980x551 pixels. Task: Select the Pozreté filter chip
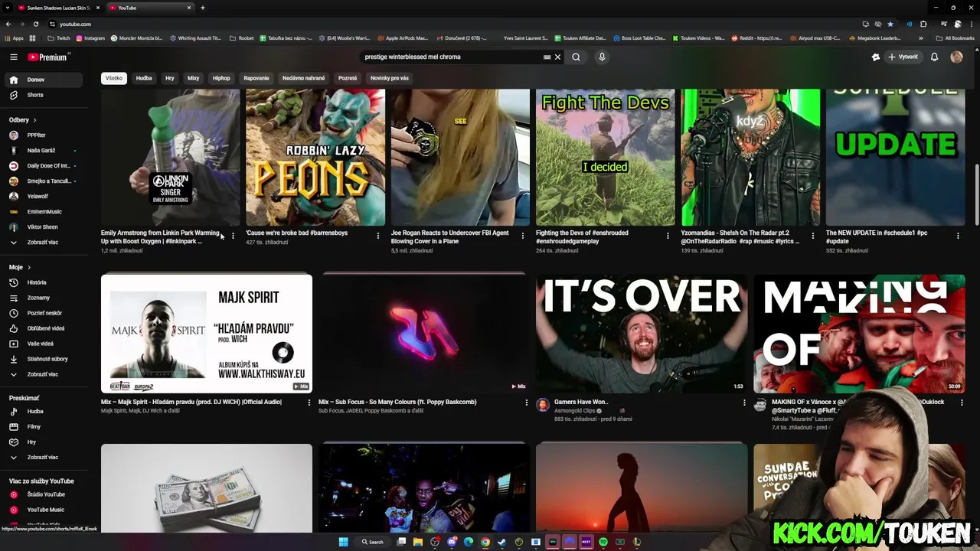[348, 78]
